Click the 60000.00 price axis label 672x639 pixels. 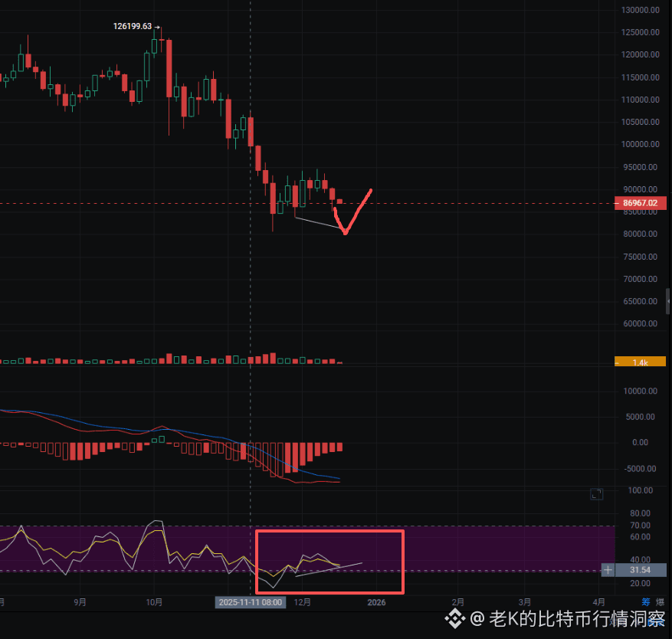pos(641,323)
